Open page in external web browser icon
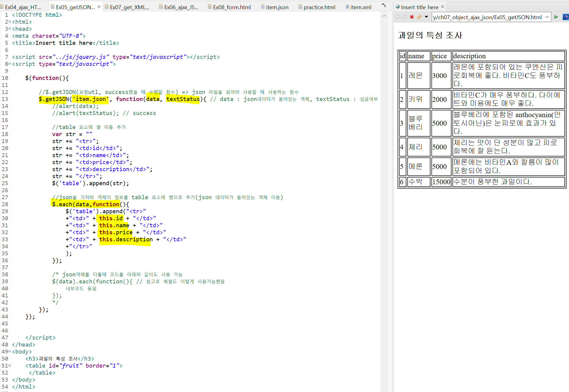This screenshot has height=392, width=569. [x=565, y=17]
